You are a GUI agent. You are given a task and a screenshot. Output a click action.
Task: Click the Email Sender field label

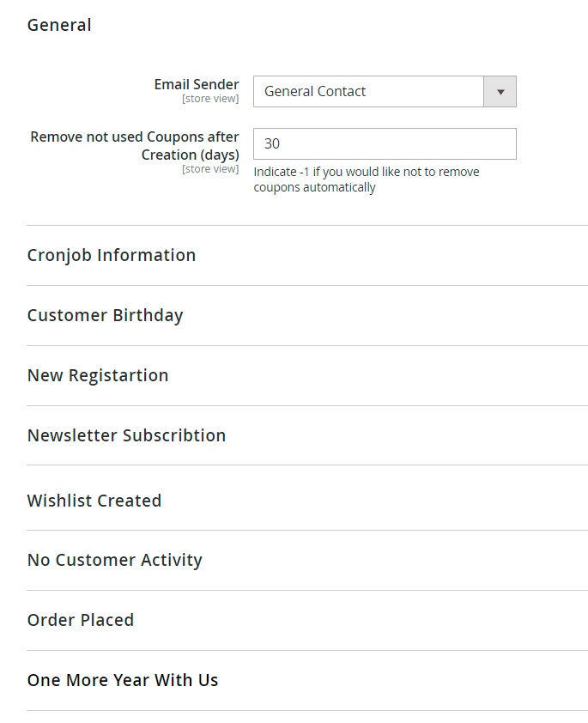point(197,84)
